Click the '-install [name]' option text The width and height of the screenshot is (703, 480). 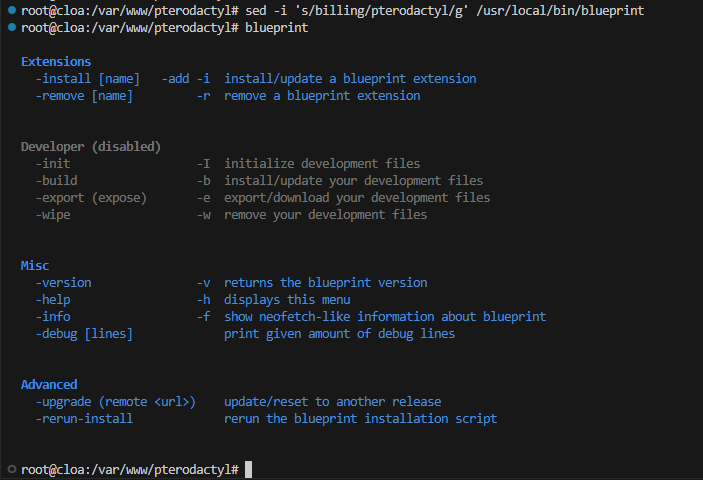(87, 79)
